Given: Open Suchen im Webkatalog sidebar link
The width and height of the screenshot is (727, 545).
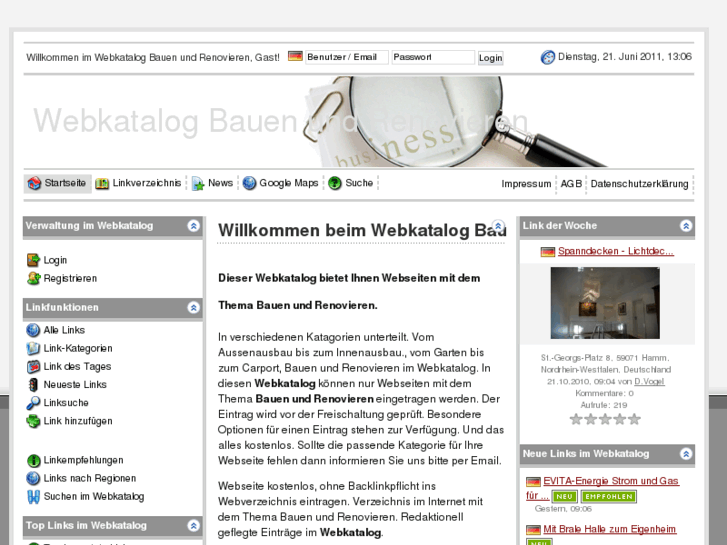Looking at the screenshot, I should (94, 497).
